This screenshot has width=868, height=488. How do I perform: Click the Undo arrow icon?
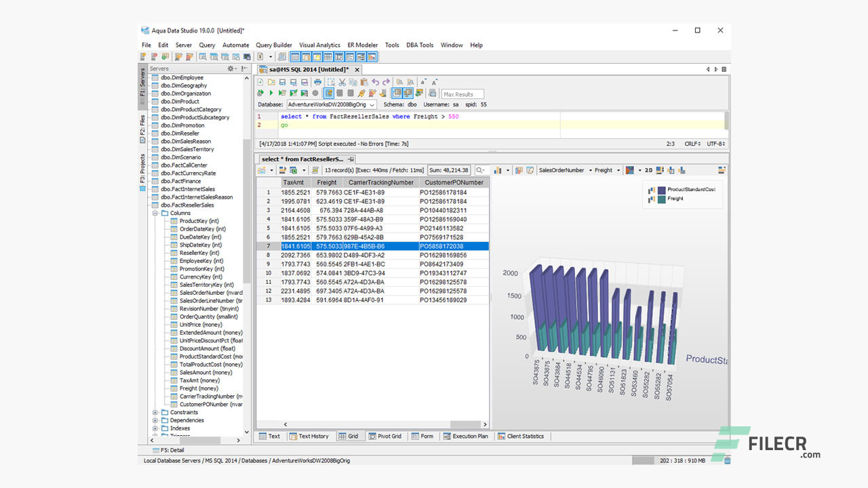coord(375,82)
